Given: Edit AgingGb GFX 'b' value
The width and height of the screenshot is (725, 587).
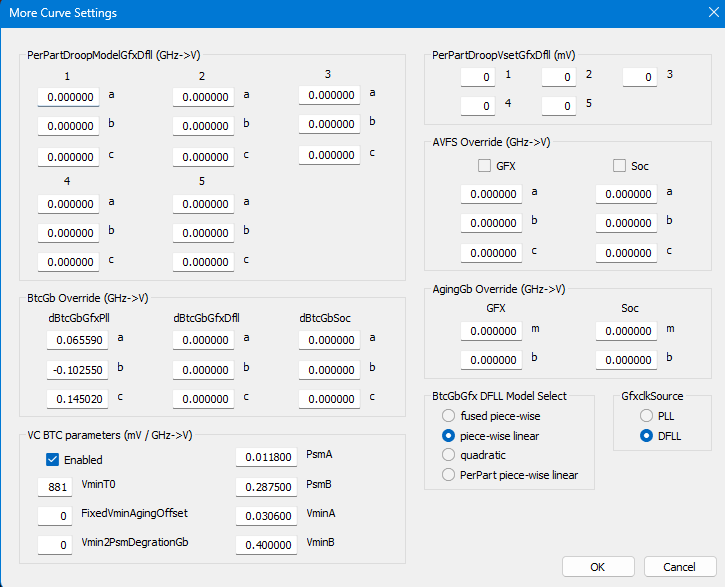Looking at the screenshot, I should (x=492, y=360).
